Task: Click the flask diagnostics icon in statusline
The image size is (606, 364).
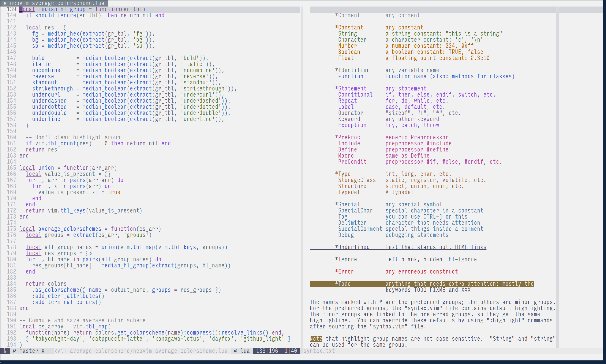Action: coord(43,351)
